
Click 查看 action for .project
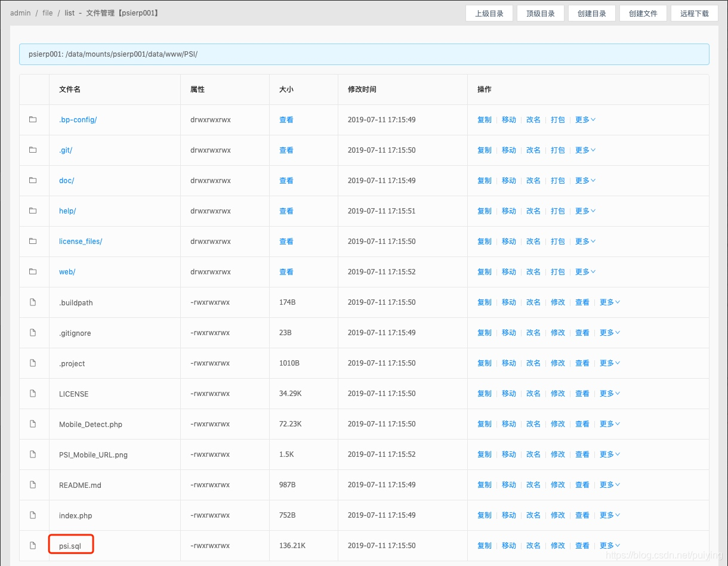point(582,363)
